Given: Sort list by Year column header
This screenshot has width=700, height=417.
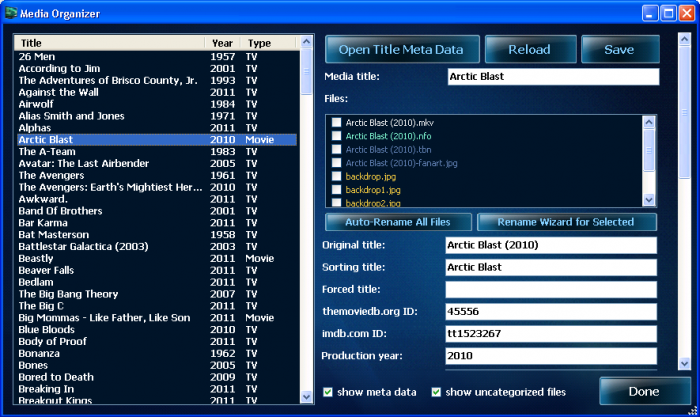Looking at the screenshot, I should pos(222,43).
